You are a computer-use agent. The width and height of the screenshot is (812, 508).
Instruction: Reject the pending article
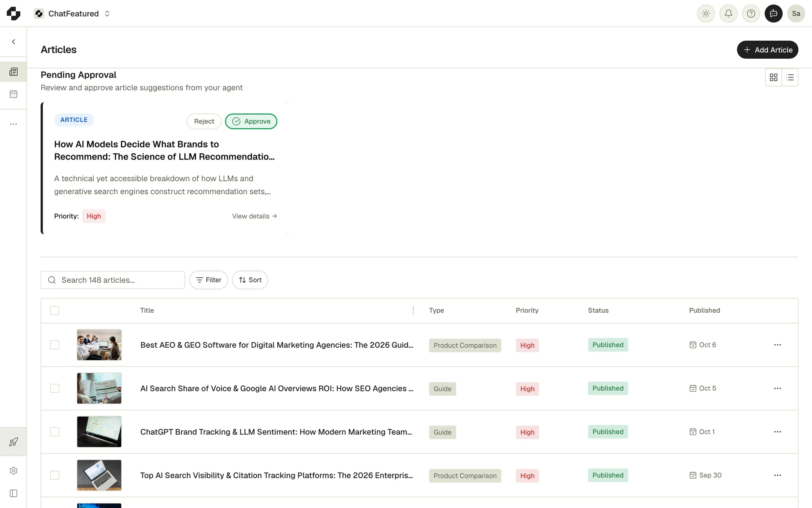click(204, 121)
